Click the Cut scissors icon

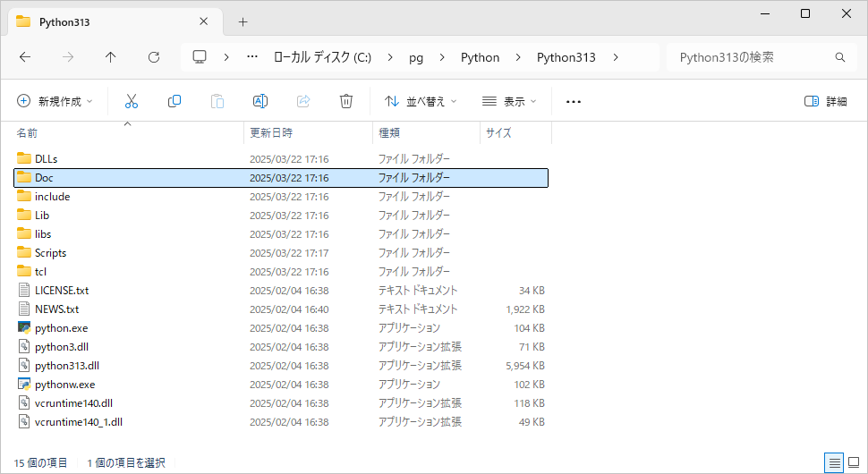tap(132, 101)
